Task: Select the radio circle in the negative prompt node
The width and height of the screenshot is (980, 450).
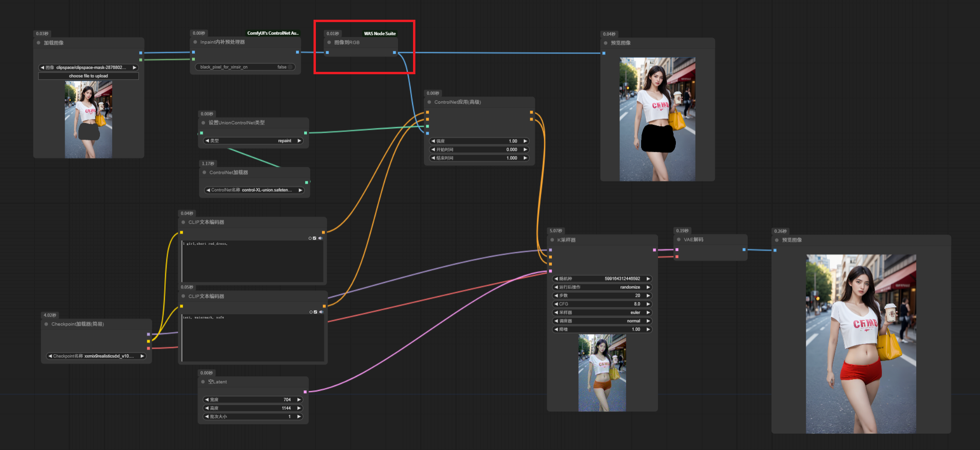Action: pos(311,312)
